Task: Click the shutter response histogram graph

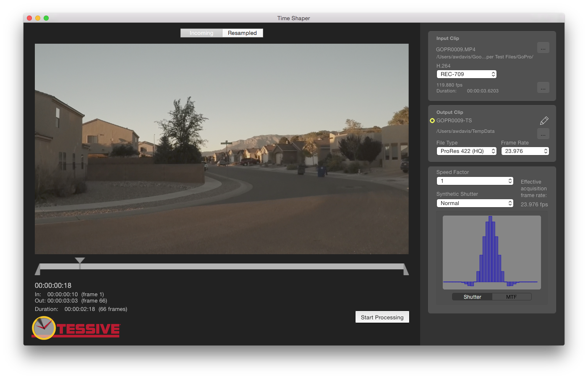Action: click(492, 253)
